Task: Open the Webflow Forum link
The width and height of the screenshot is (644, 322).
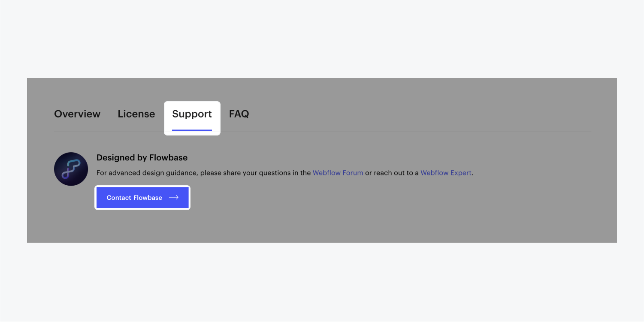Action: [x=338, y=173]
